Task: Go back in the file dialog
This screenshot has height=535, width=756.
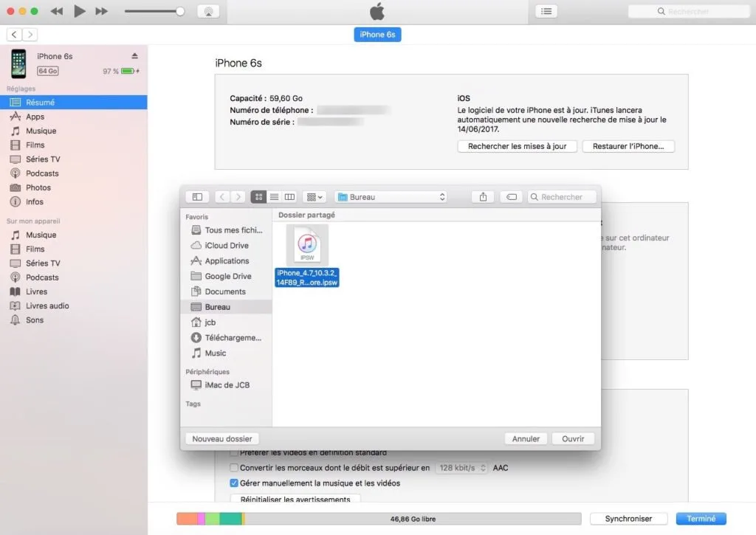Action: point(222,196)
